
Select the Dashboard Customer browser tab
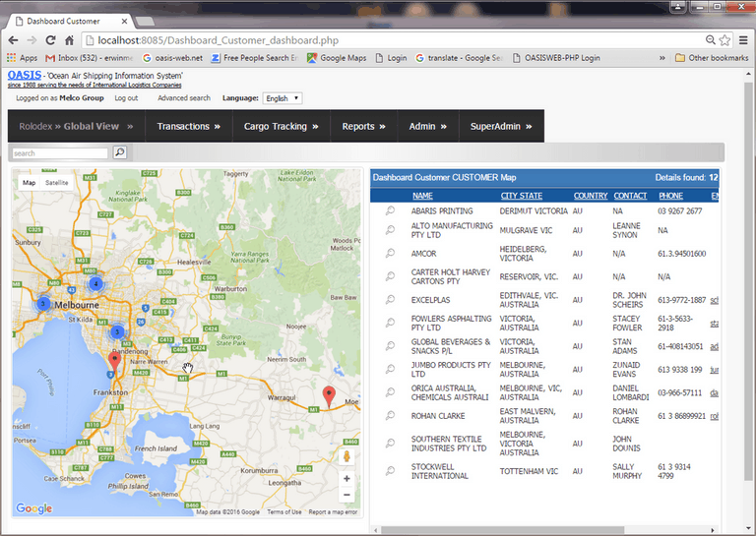pos(70,22)
